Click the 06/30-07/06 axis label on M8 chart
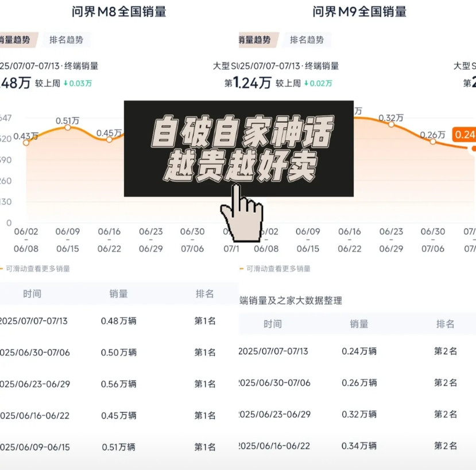This screenshot has width=476, height=470. pos(192,240)
